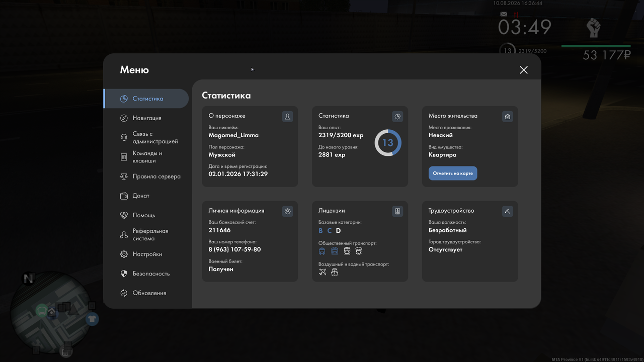Click the remaining 2881 exp value
This screenshot has height=362, width=644.
coord(332,155)
